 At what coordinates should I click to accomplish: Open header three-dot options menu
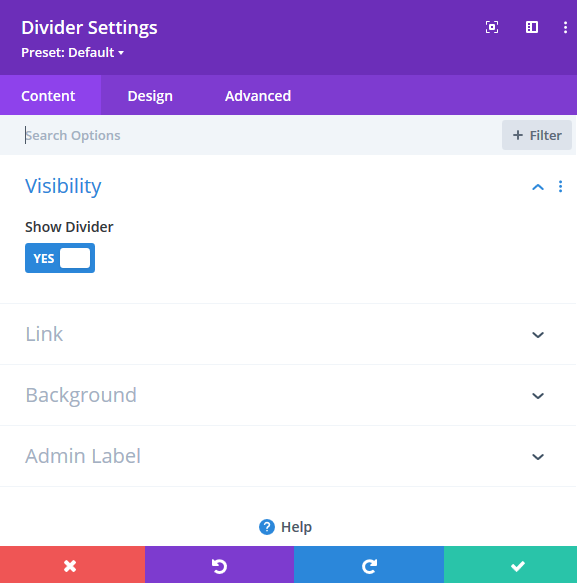tap(565, 27)
